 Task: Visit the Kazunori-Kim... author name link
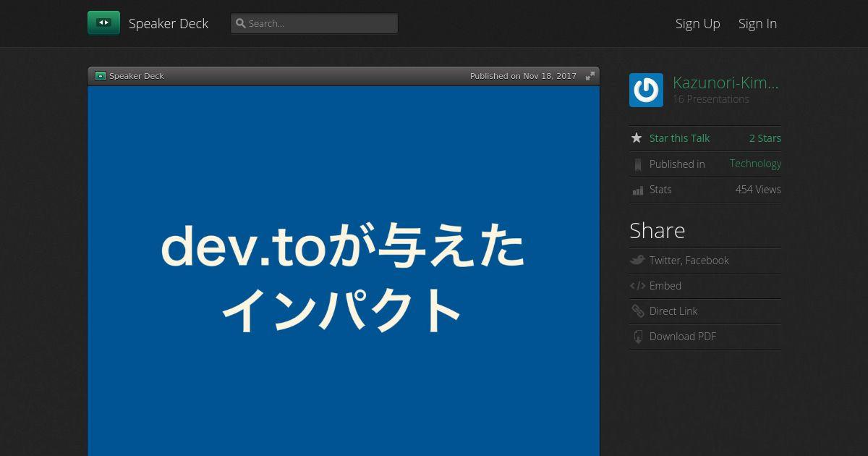(x=726, y=83)
